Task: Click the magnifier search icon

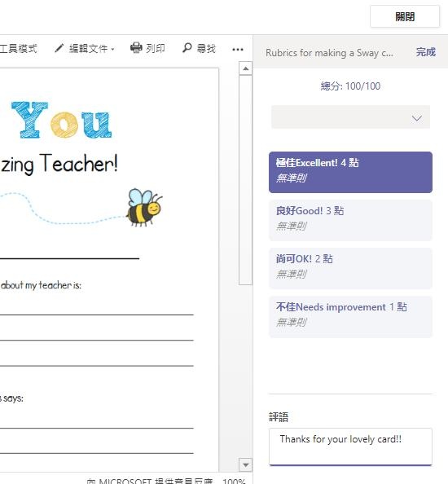Action: [187, 48]
